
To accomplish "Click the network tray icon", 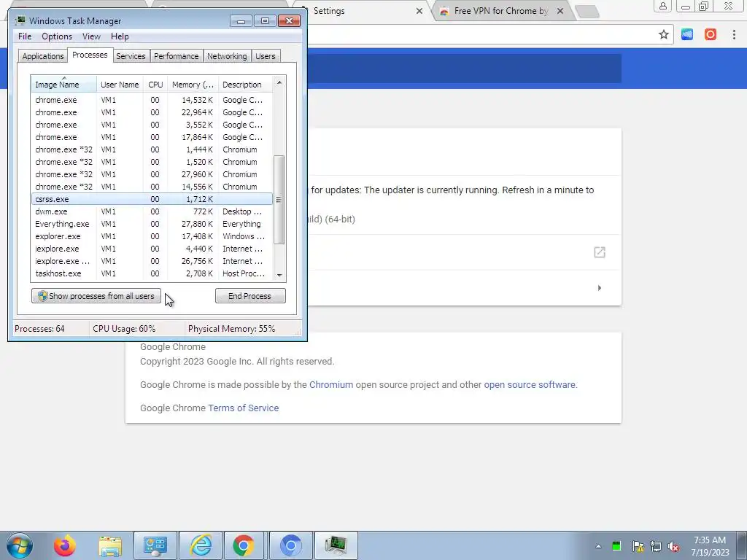I will pos(656,546).
